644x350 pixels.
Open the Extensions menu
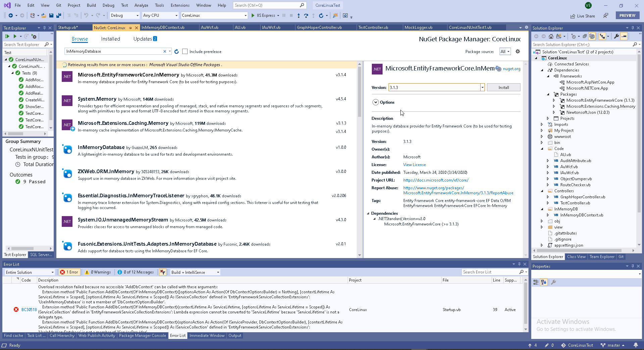tap(180, 5)
